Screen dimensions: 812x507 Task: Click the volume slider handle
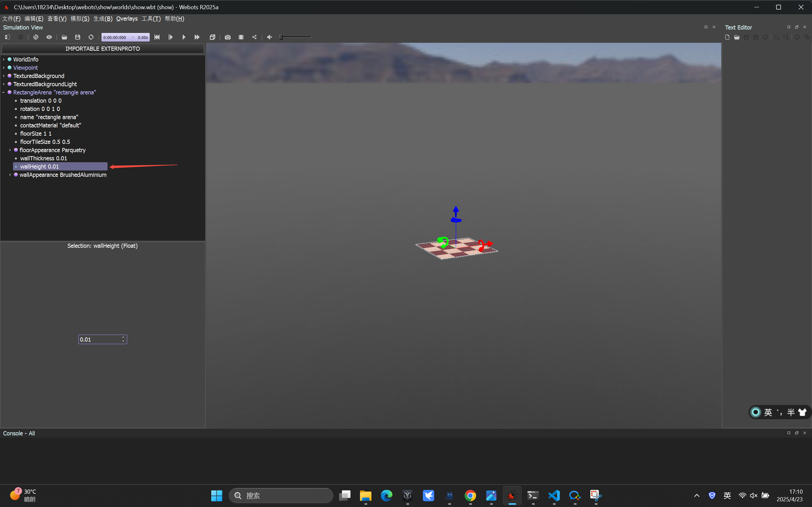tap(281, 37)
